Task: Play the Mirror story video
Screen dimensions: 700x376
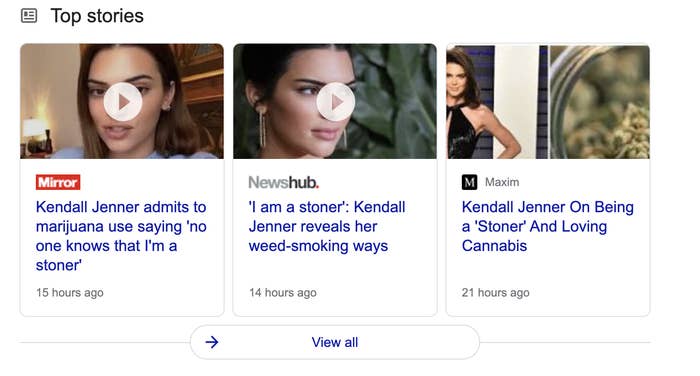Action: click(x=123, y=102)
